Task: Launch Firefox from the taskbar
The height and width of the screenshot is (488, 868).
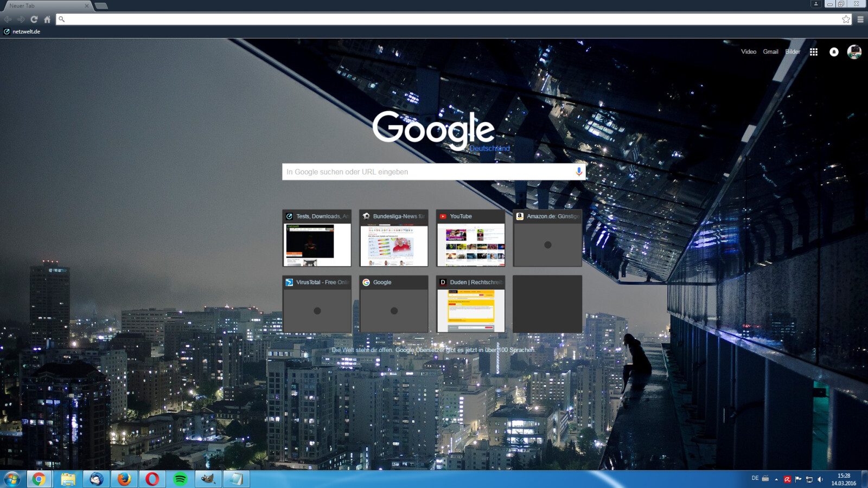Action: (123, 479)
